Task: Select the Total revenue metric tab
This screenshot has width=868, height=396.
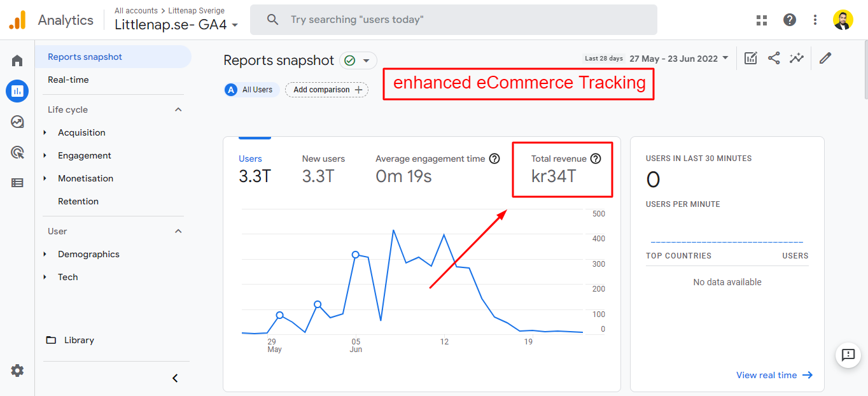Action: click(566, 168)
